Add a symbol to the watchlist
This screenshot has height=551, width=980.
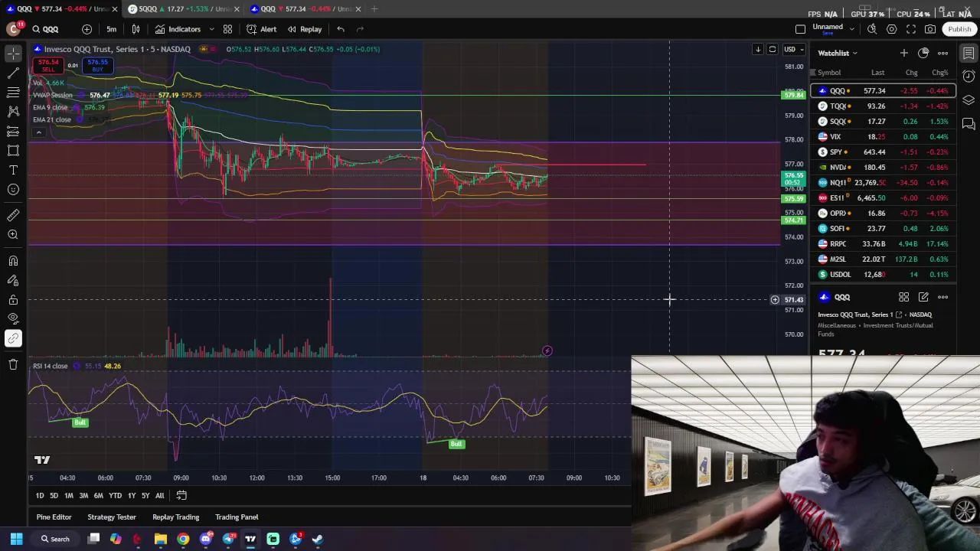pyautogui.click(x=904, y=53)
